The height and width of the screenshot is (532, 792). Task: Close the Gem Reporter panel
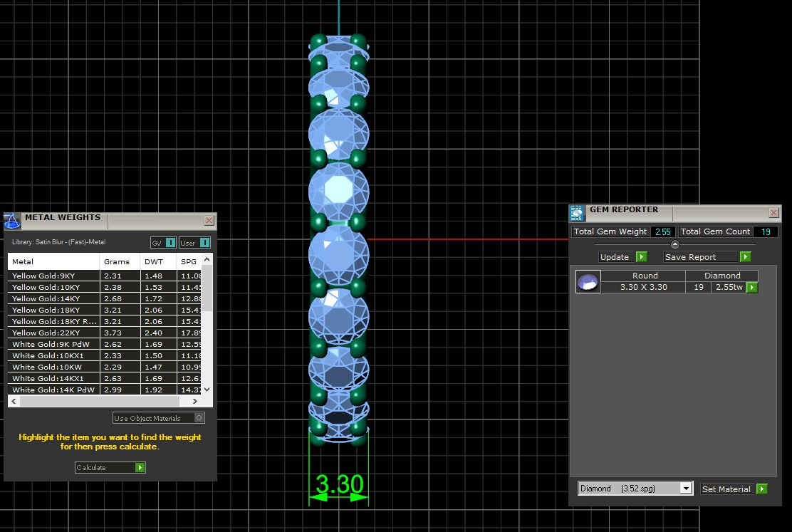(773, 213)
